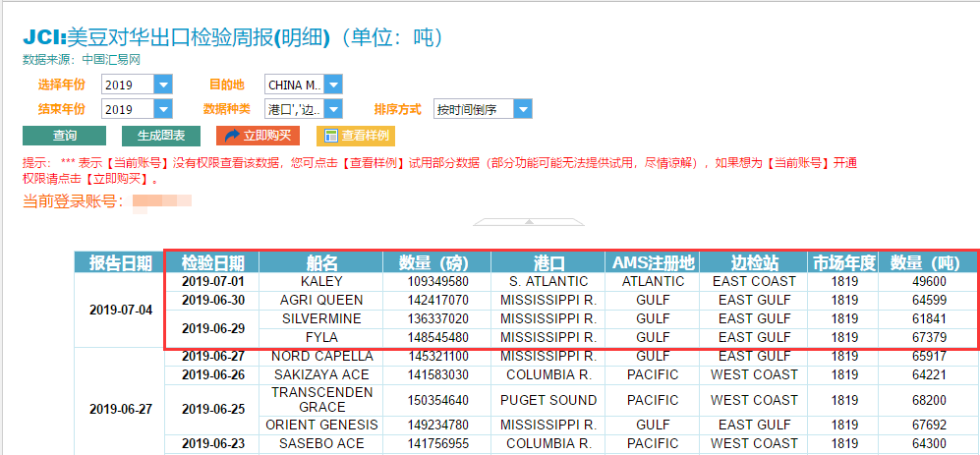Select the 报告日期 column header
980x455 pixels.
pos(120,262)
